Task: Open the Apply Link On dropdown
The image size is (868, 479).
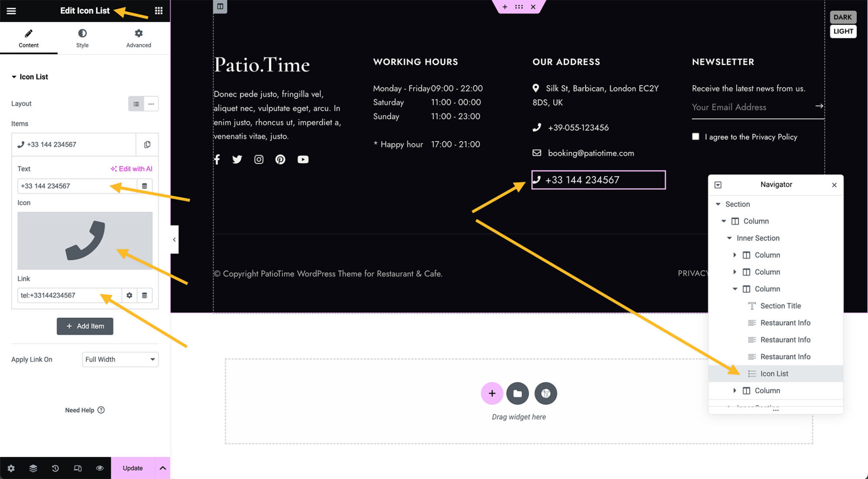Action: point(120,359)
